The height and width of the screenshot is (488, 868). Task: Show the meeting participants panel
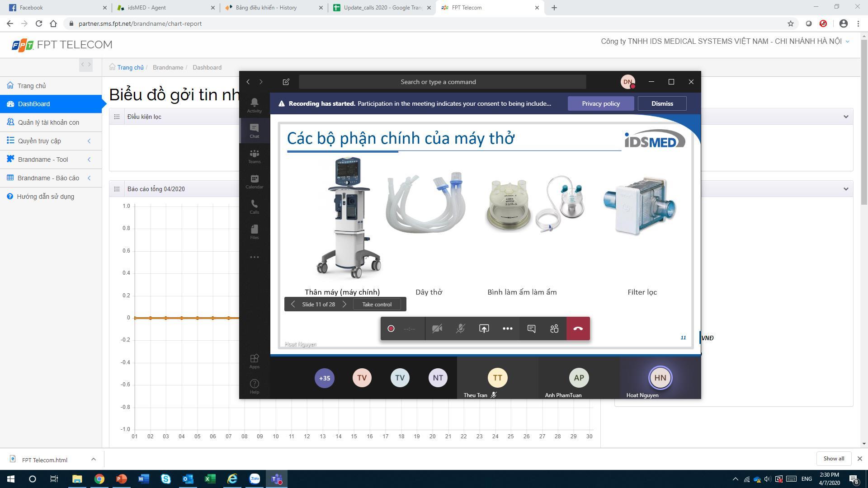pos(555,328)
